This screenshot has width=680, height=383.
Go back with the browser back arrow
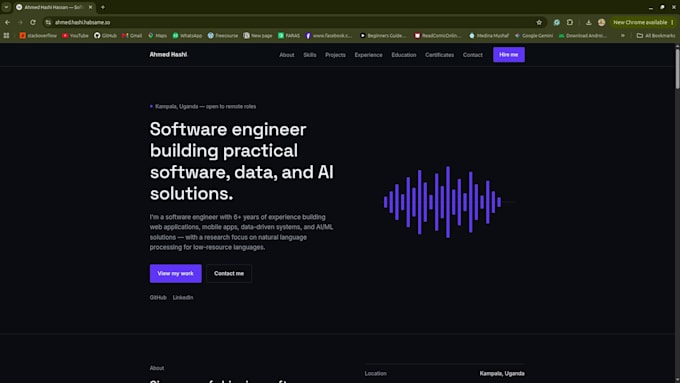coord(7,22)
